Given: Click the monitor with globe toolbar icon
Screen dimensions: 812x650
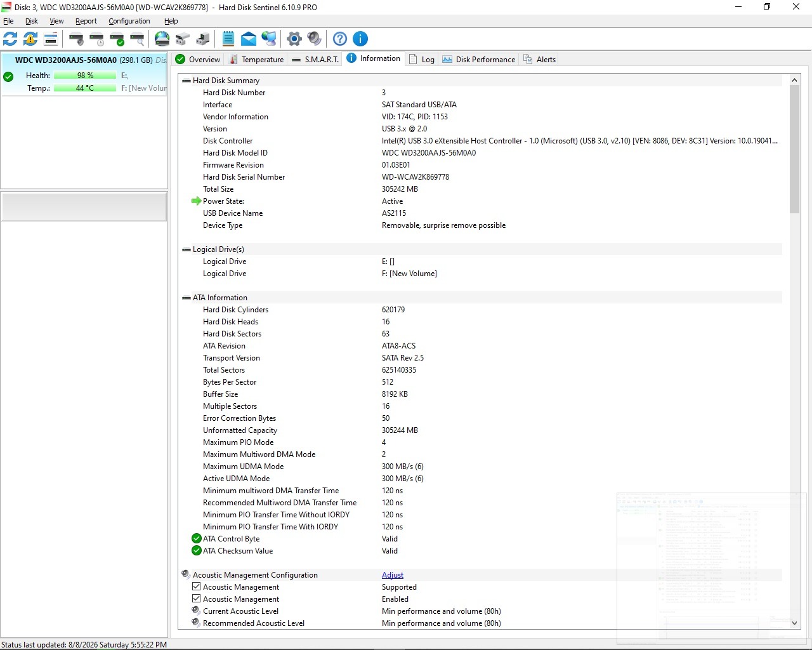Looking at the screenshot, I should [269, 39].
